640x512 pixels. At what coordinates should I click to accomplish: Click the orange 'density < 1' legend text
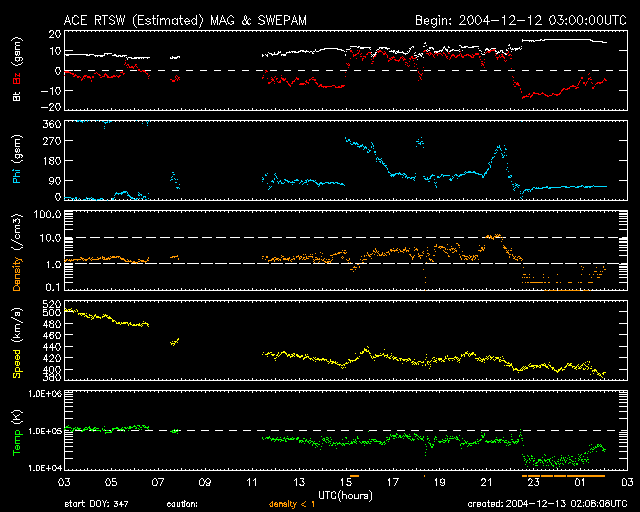pos(292,504)
